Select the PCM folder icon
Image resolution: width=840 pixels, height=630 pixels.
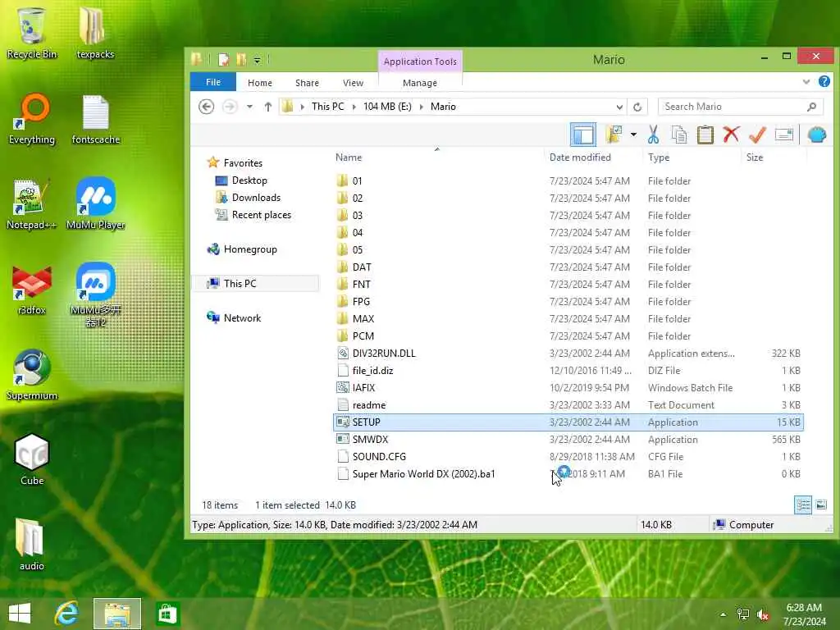tap(343, 336)
